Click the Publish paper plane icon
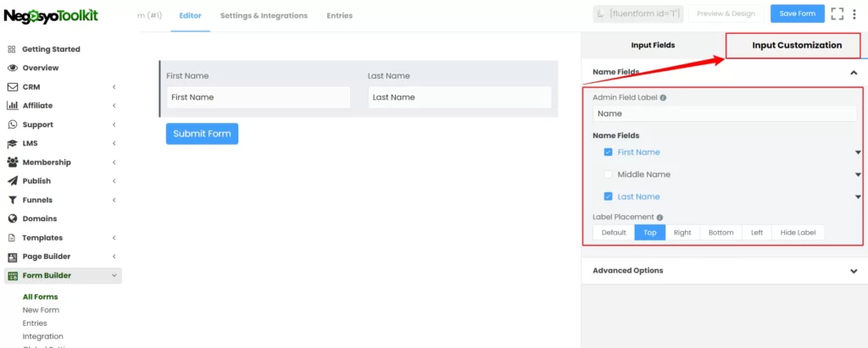868x348 pixels. 12,181
